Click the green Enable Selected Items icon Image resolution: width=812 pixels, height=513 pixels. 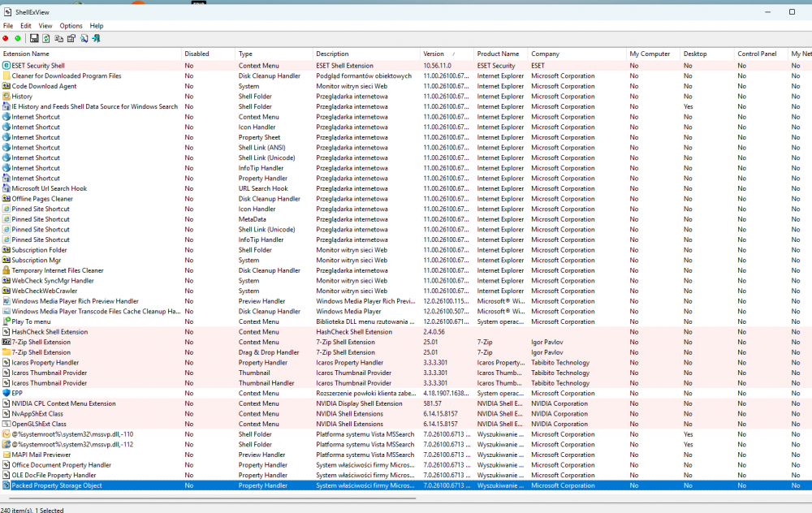click(18, 38)
